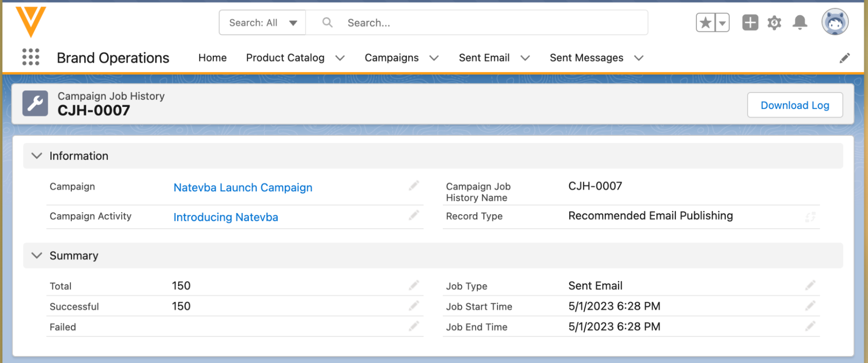Click the favorites star icon
The width and height of the screenshot is (868, 363).
pyautogui.click(x=706, y=23)
